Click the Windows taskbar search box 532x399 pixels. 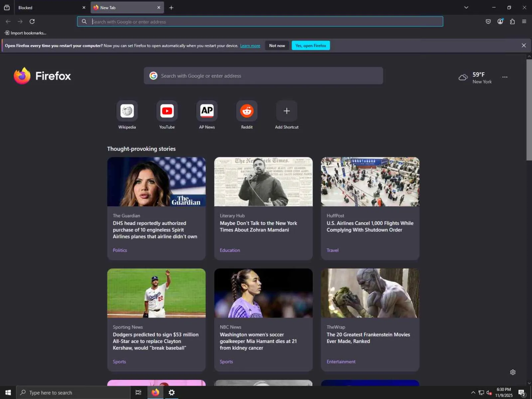(73, 392)
